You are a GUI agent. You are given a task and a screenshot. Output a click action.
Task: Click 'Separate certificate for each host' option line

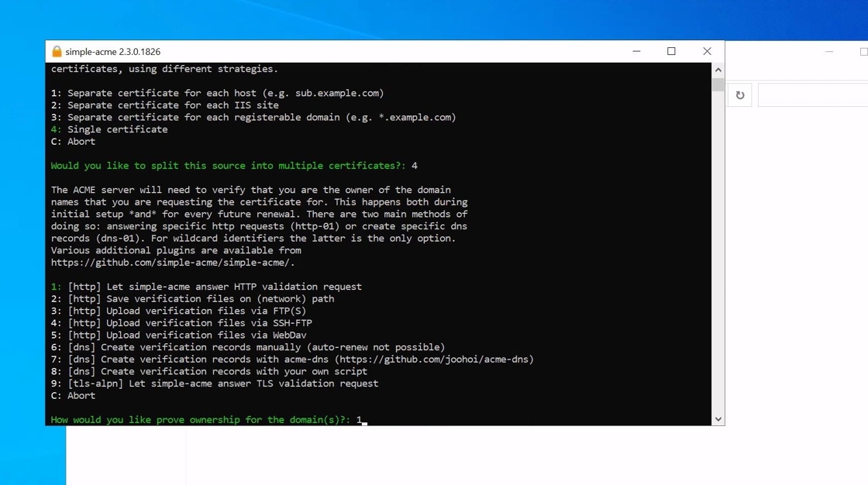coord(217,93)
